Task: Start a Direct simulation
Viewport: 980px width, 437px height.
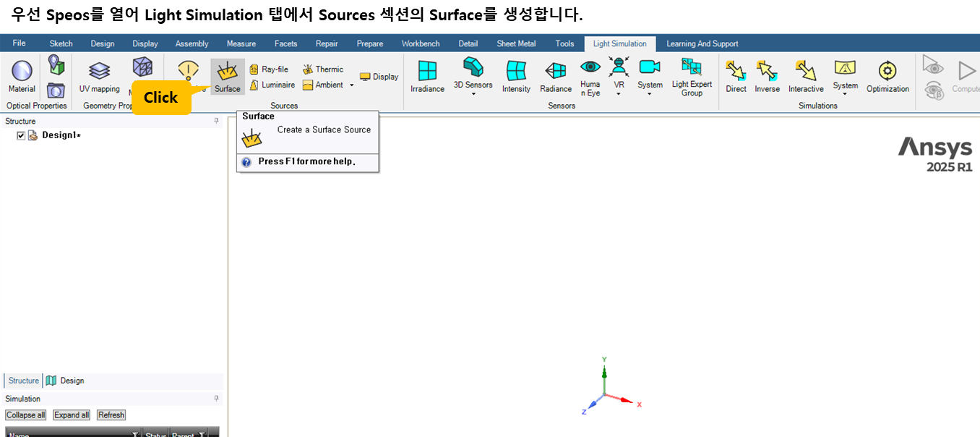Action: [736, 77]
